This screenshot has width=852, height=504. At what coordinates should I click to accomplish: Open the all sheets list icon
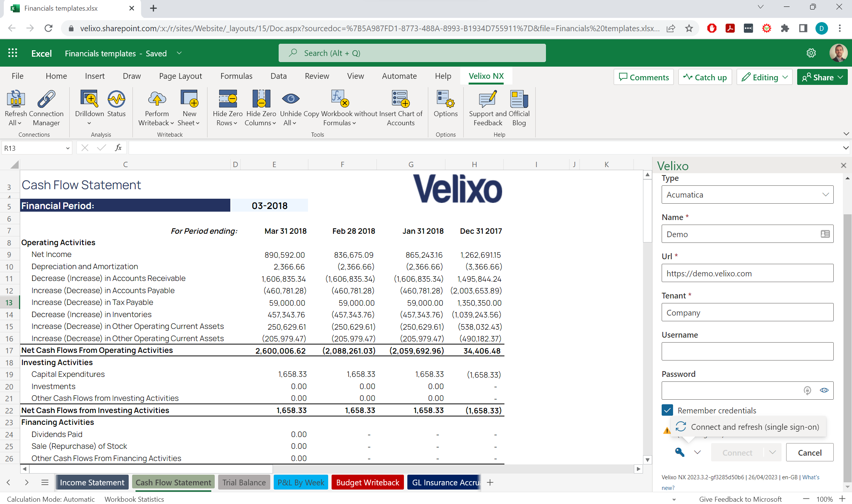(x=45, y=482)
